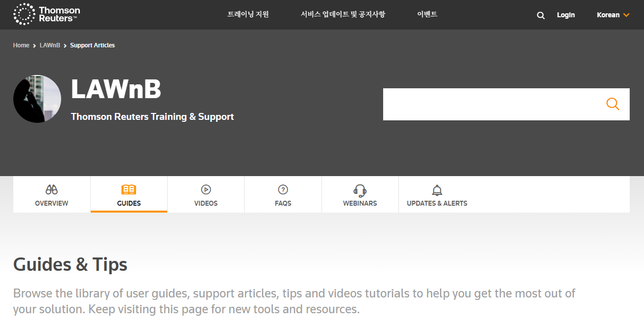Click the Login link
This screenshot has width=644, height=329.
566,15
